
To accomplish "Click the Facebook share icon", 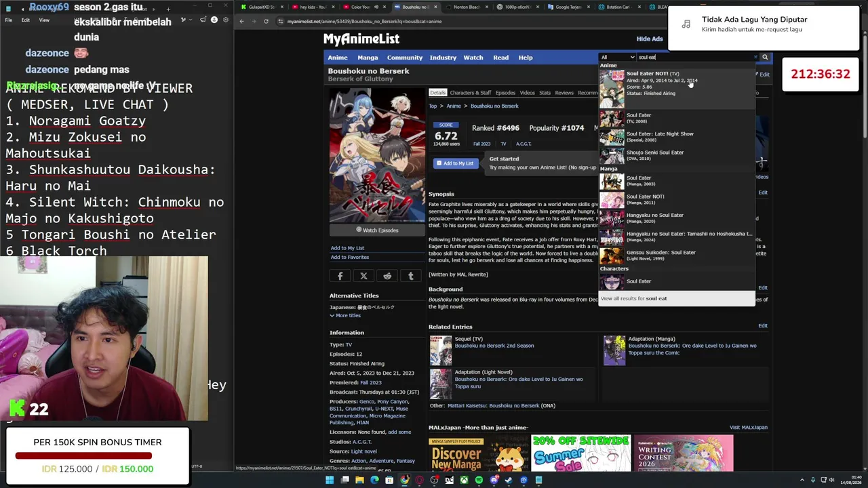I will (340, 276).
